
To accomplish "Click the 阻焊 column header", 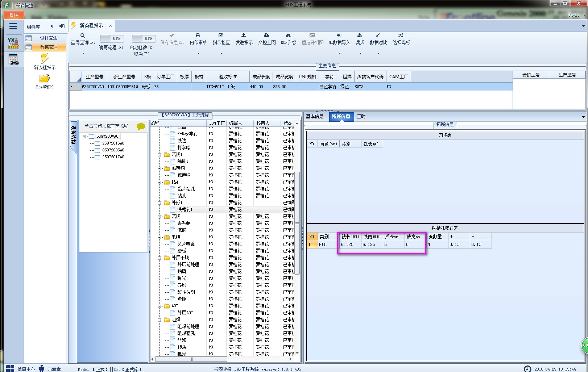I will click(x=347, y=77).
